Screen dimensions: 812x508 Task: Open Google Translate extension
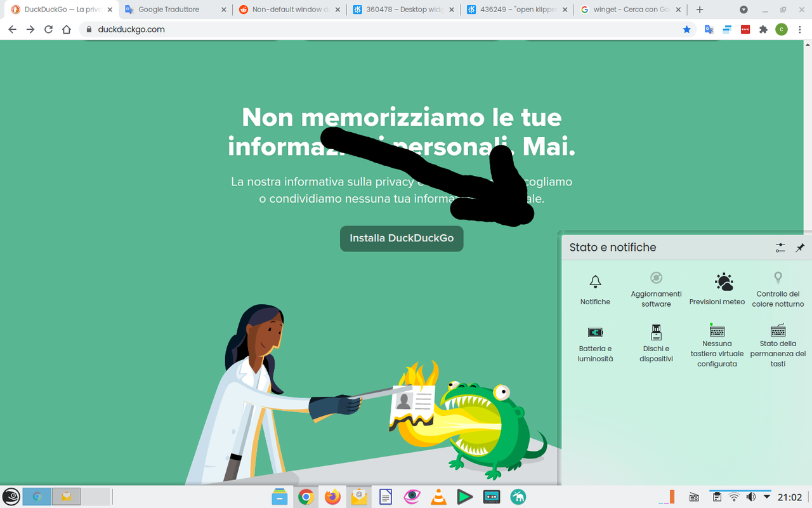tap(709, 29)
